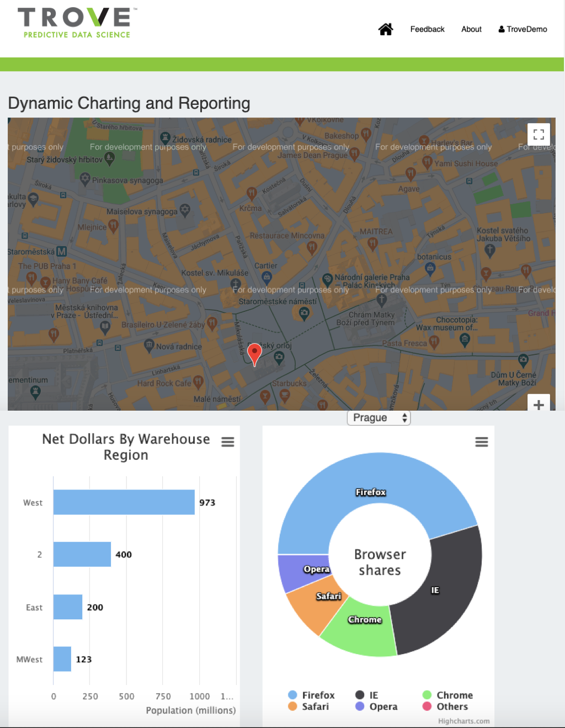Open the Browser shares chart context menu
The image size is (565, 728).
[481, 442]
